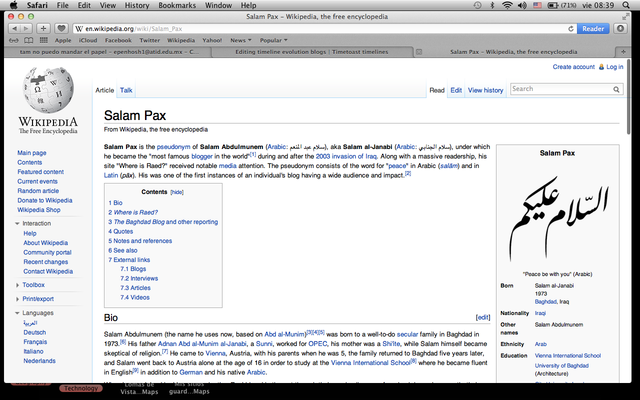The image size is (640, 400).
Task: Open the Window menu
Action: (x=218, y=5)
